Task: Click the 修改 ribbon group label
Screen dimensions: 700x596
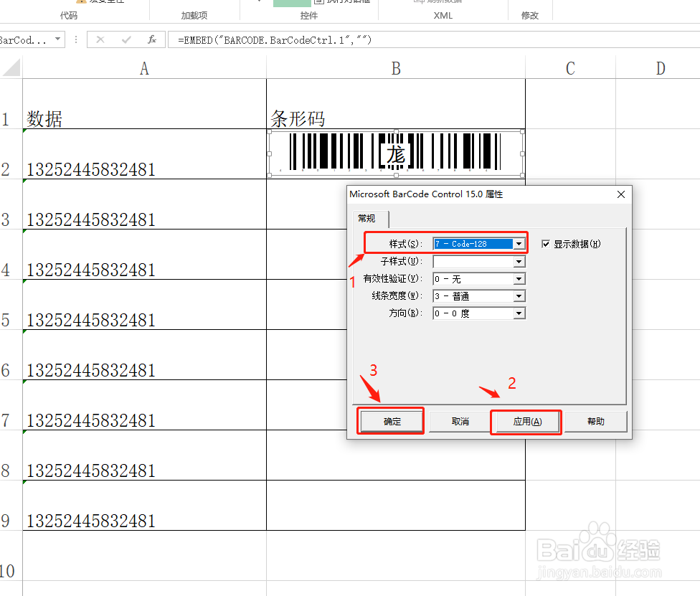Action: coord(530,15)
